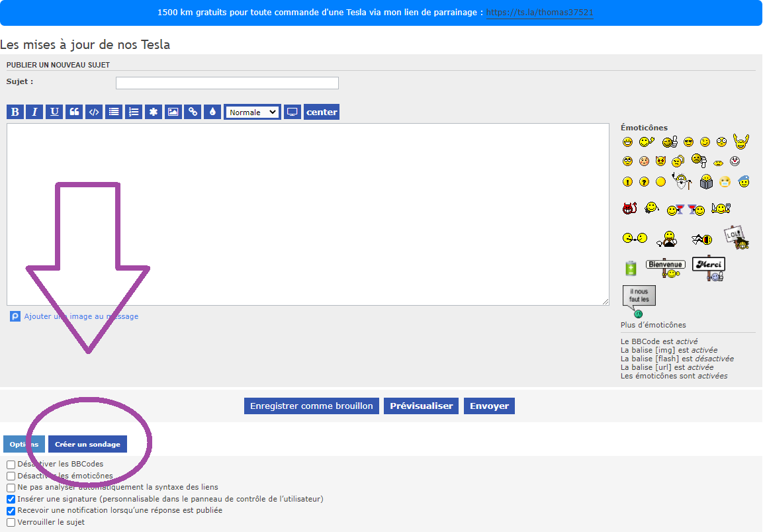Insert the reading book emoticon

706,181
